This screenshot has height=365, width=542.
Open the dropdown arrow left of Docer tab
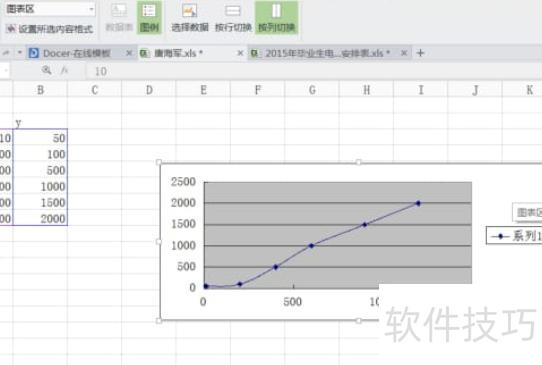tap(19, 53)
